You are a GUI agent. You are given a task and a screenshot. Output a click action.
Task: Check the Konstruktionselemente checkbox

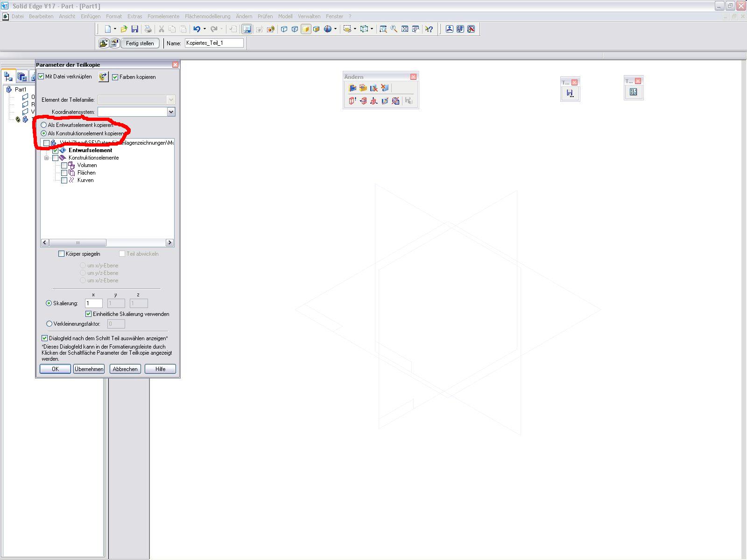56,158
